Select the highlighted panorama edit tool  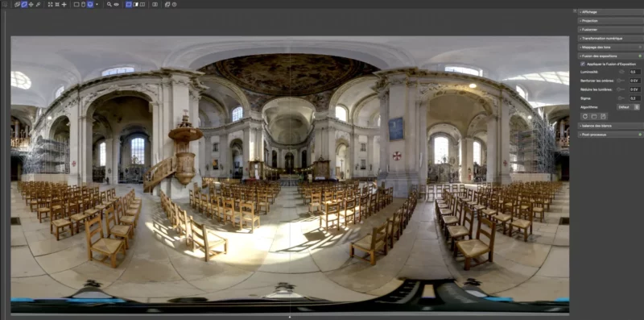pyautogui.click(x=24, y=5)
